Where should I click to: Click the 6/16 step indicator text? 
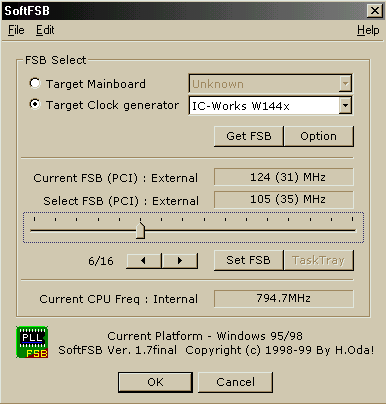[101, 261]
